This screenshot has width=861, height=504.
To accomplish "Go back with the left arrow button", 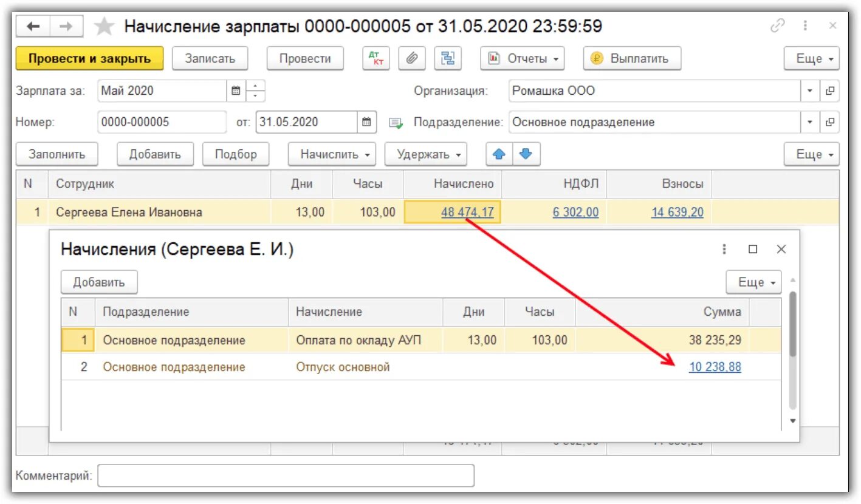I will (33, 27).
